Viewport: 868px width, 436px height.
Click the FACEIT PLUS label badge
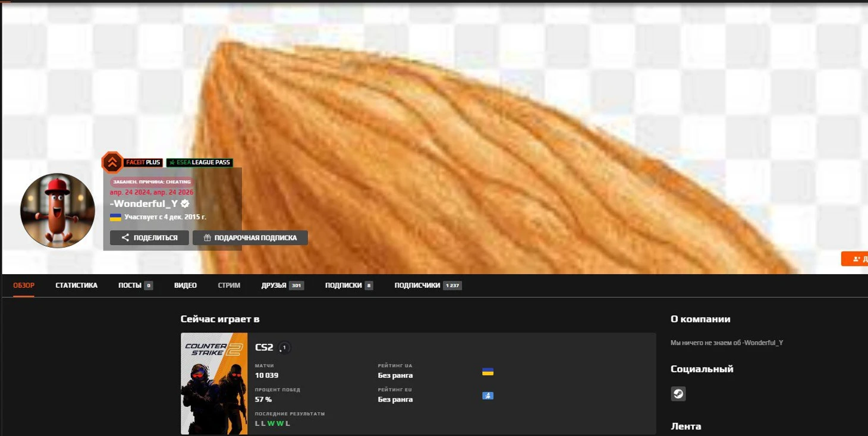point(143,162)
